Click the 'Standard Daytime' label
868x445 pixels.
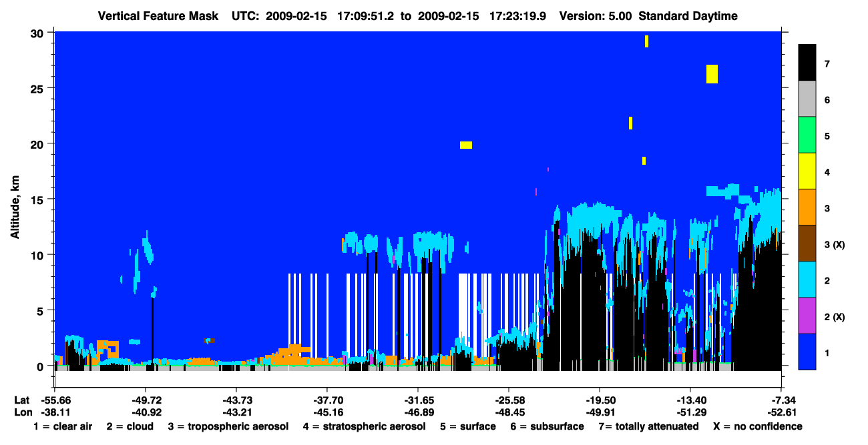coord(688,16)
